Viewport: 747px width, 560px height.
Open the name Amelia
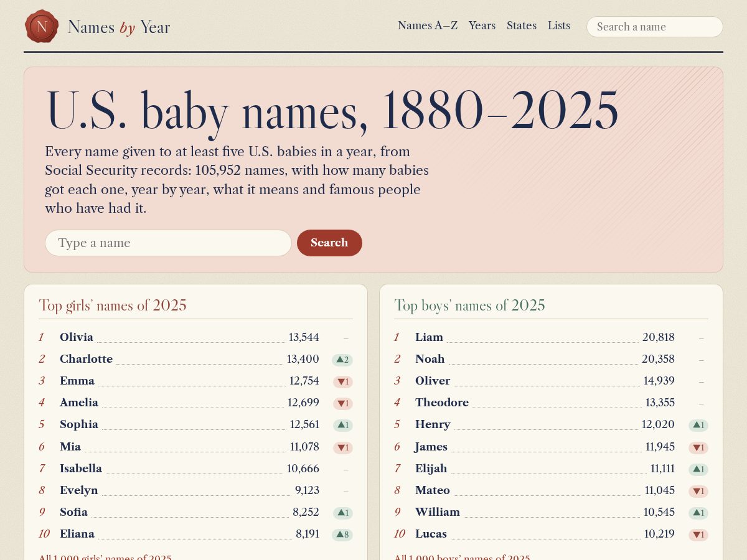point(79,403)
